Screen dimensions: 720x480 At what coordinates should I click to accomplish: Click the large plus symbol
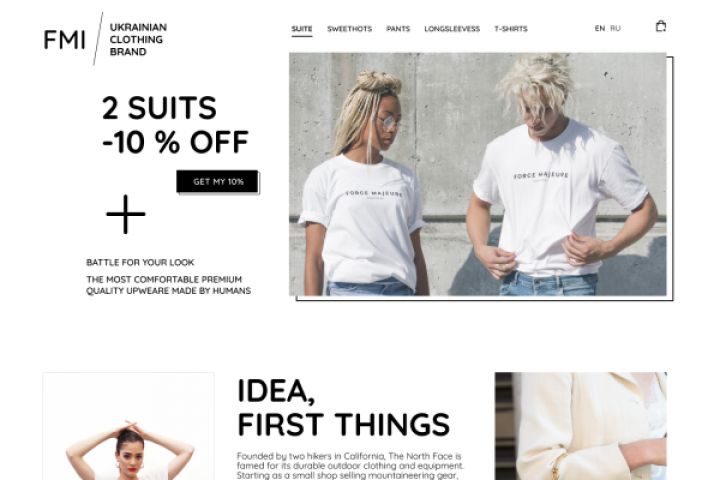[x=126, y=214]
